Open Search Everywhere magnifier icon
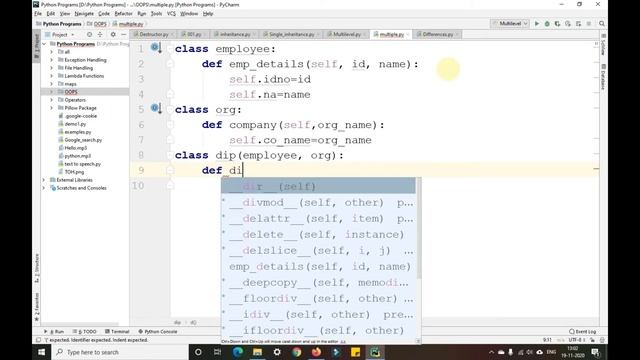The width and height of the screenshot is (640, 360). [x=602, y=24]
